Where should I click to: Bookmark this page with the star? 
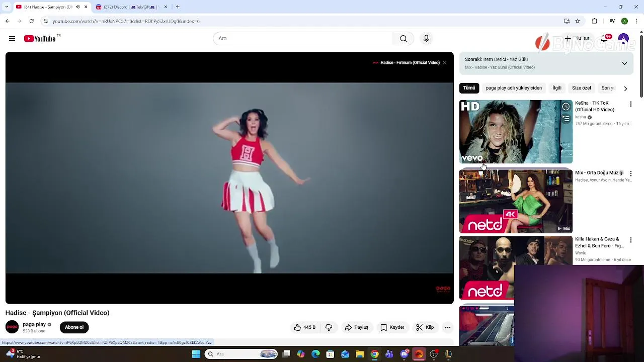click(x=578, y=21)
